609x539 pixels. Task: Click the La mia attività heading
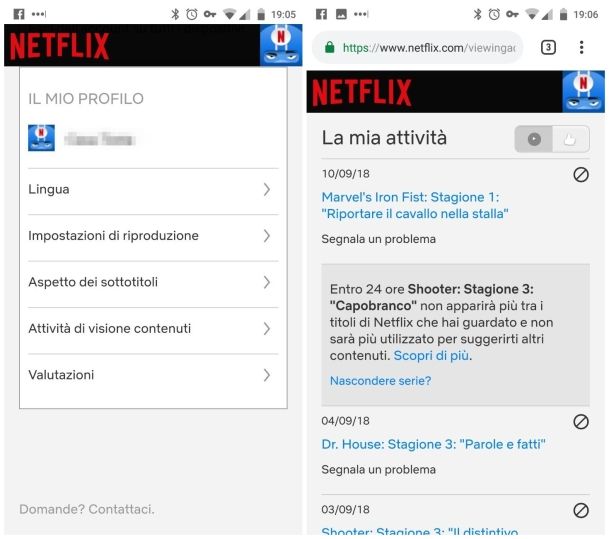point(384,138)
